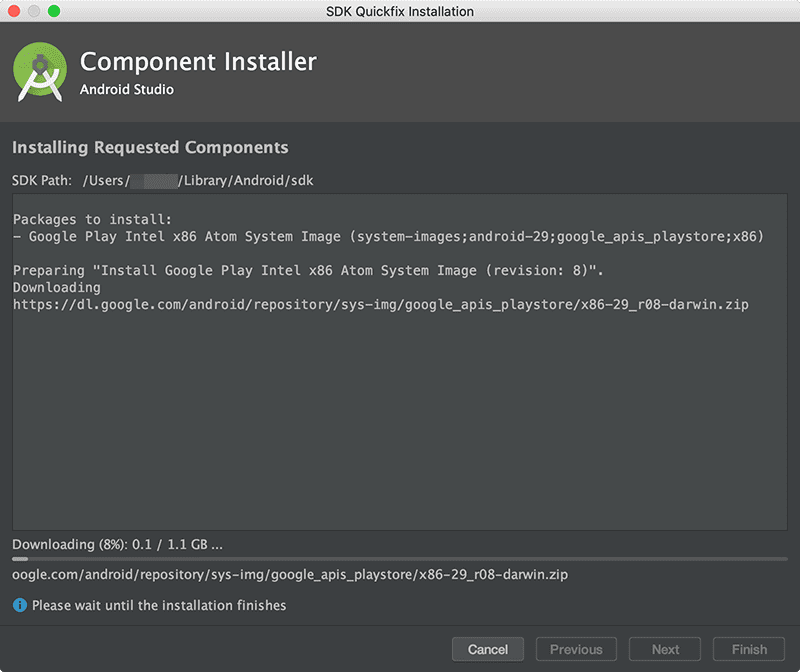This screenshot has width=800, height=672.
Task: Click the 'Packages to install:' line
Action: pyautogui.click(x=92, y=219)
